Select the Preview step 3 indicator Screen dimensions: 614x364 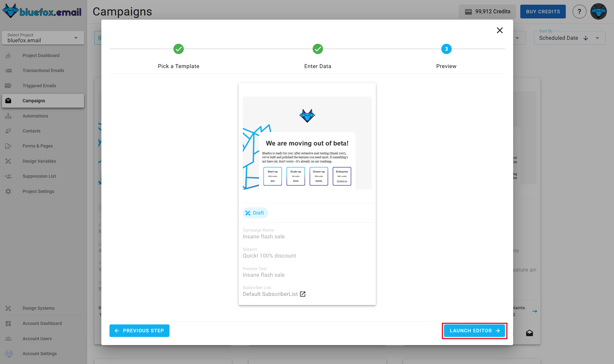coord(446,49)
